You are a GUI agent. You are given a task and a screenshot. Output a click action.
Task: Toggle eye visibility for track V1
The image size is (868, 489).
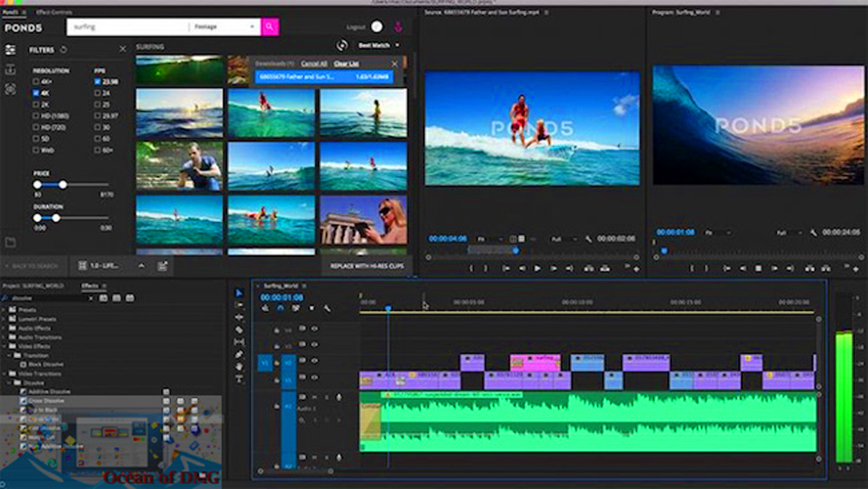314,378
